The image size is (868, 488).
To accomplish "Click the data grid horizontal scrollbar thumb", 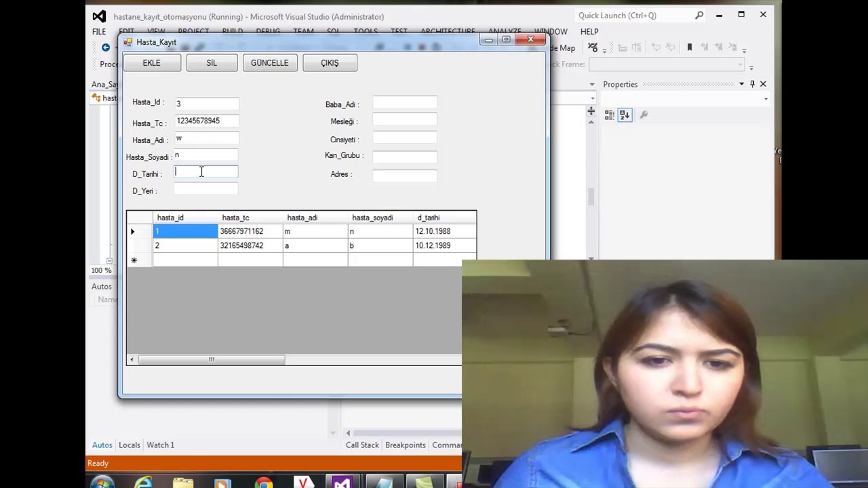I will 212,359.
